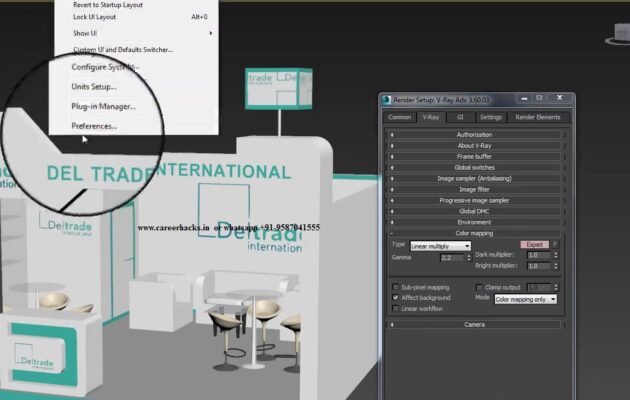Viewport: 630px width, 400px height.
Task: Select Units Setup menu item
Action: pos(94,87)
